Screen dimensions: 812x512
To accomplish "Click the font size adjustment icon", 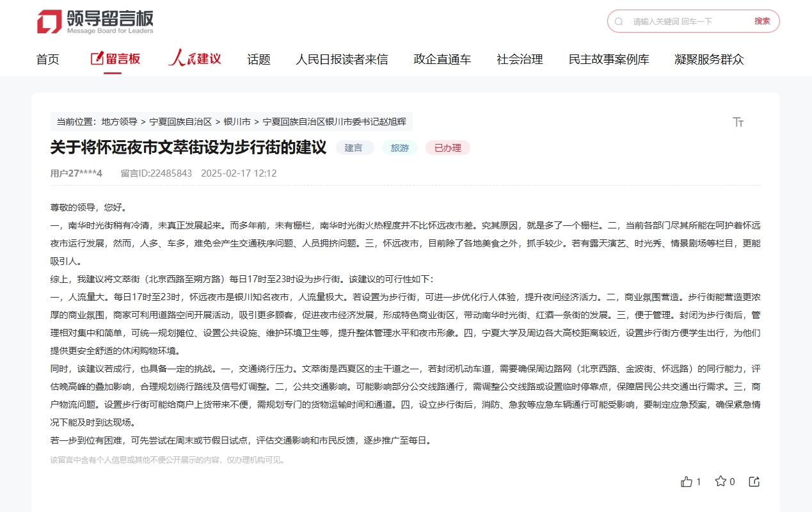I will pos(738,122).
